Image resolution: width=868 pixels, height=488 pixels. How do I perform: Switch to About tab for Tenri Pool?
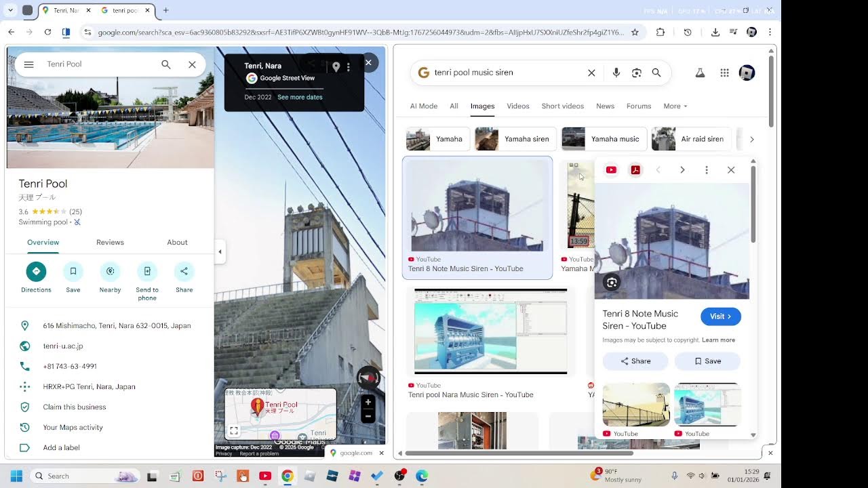(177, 242)
